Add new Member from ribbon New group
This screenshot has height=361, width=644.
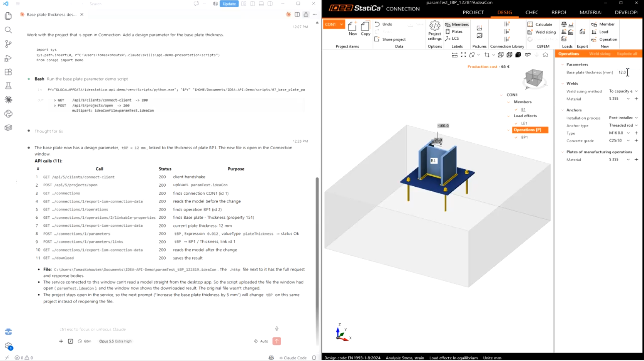[603, 24]
